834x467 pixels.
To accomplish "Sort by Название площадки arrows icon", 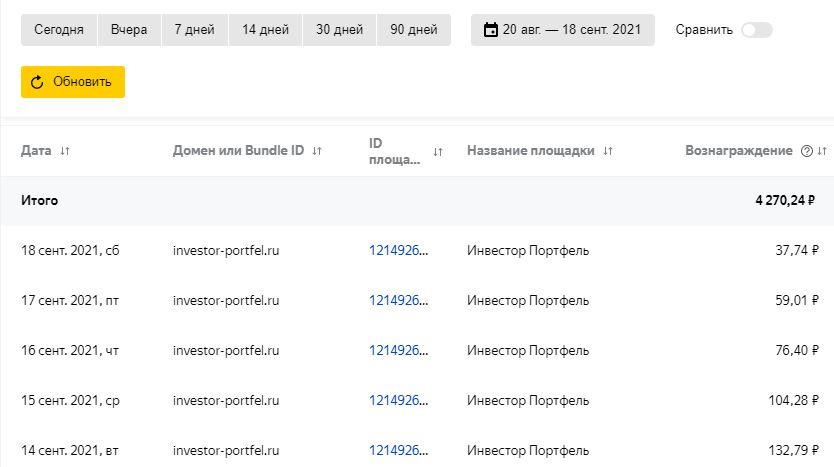I will [608, 151].
